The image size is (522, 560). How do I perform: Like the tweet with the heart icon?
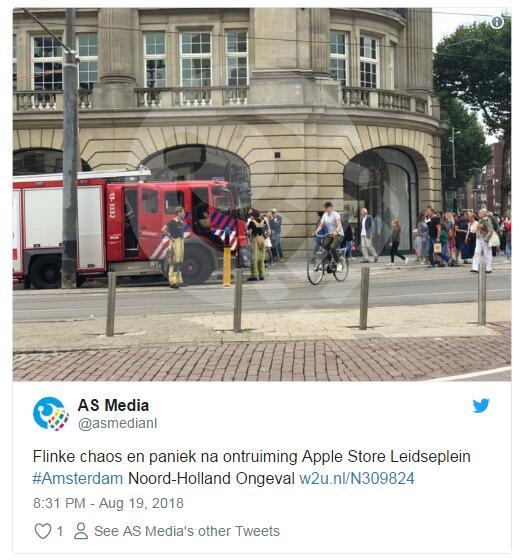pos(43,531)
